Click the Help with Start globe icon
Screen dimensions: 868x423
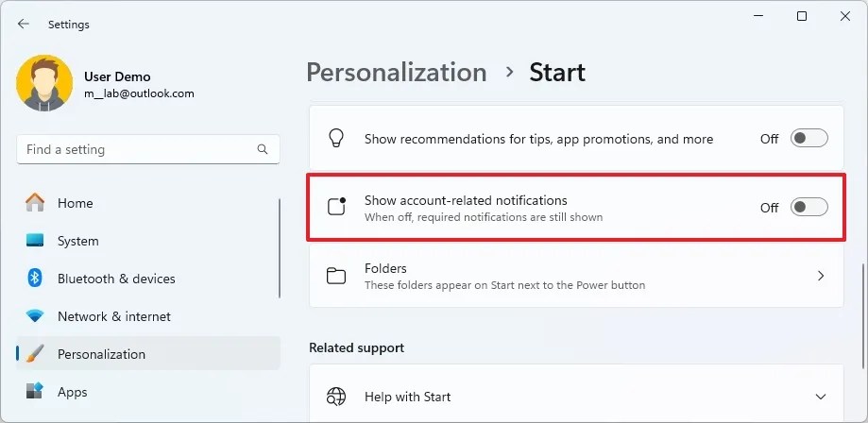336,397
